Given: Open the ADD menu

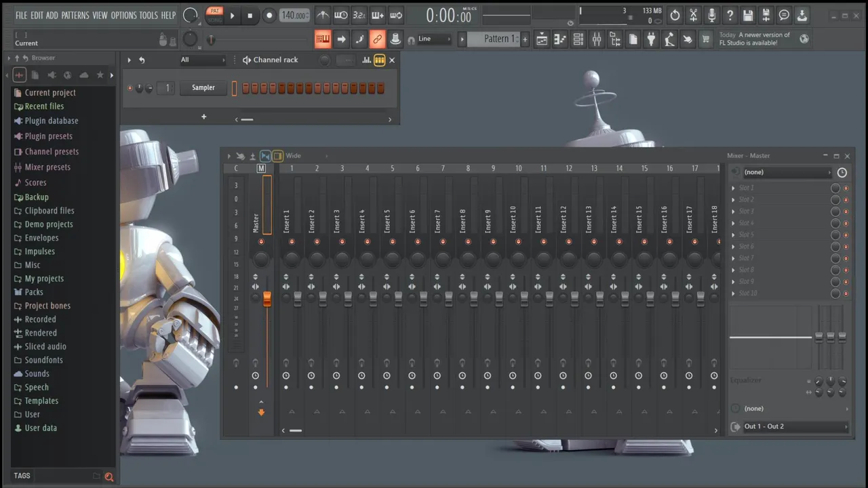Looking at the screenshot, I should click(52, 15).
